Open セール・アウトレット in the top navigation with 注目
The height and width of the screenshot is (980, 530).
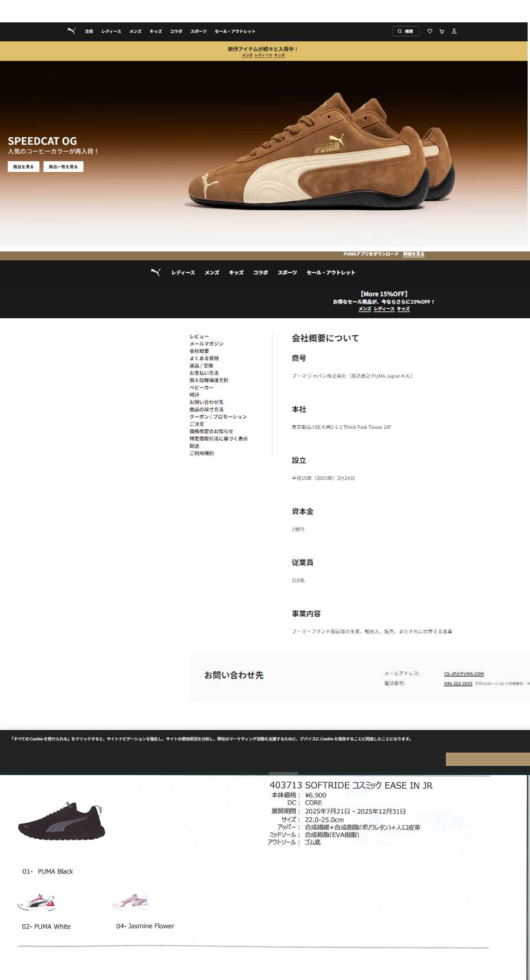235,31
